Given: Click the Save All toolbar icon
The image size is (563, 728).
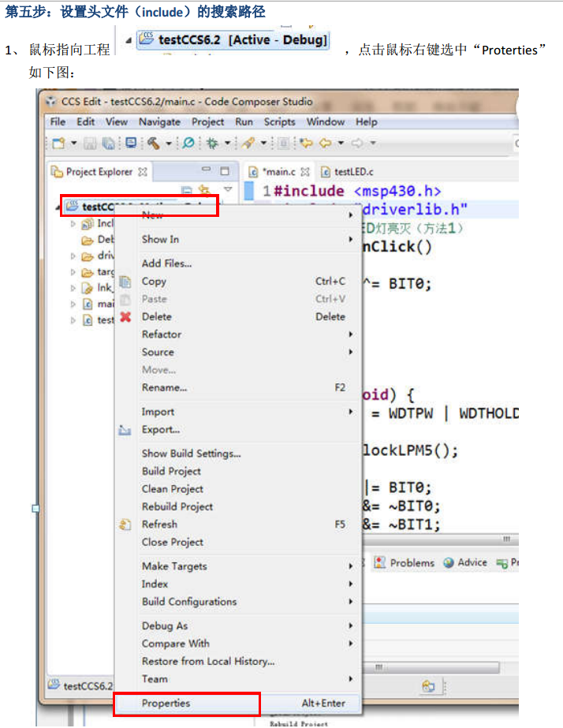Looking at the screenshot, I should tap(108, 144).
